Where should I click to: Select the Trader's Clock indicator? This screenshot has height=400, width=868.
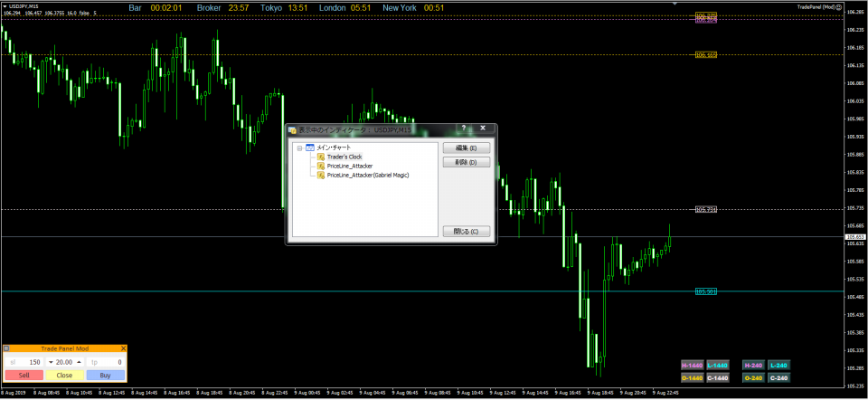(x=344, y=157)
